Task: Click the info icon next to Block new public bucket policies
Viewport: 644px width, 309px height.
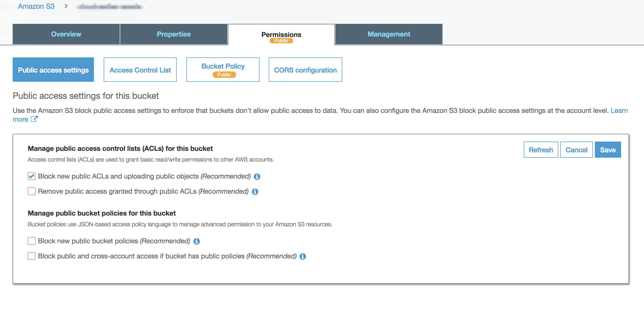Action: tap(197, 241)
